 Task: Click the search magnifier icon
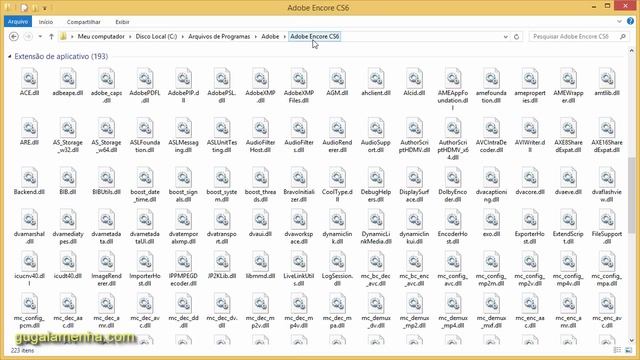pyautogui.click(x=622, y=37)
